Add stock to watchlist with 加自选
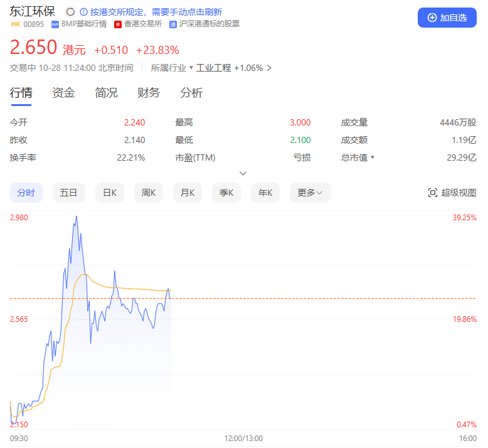Image resolution: width=488 pixels, height=448 pixels. [447, 18]
